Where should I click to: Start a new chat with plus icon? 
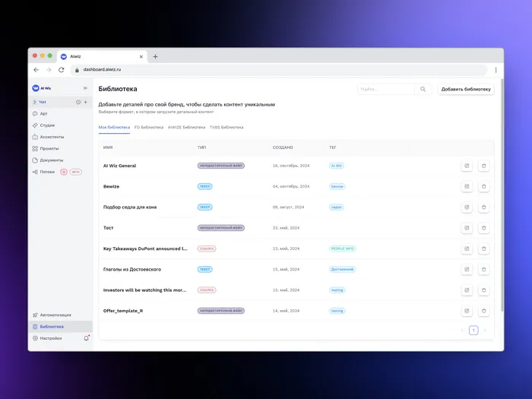coord(85,102)
